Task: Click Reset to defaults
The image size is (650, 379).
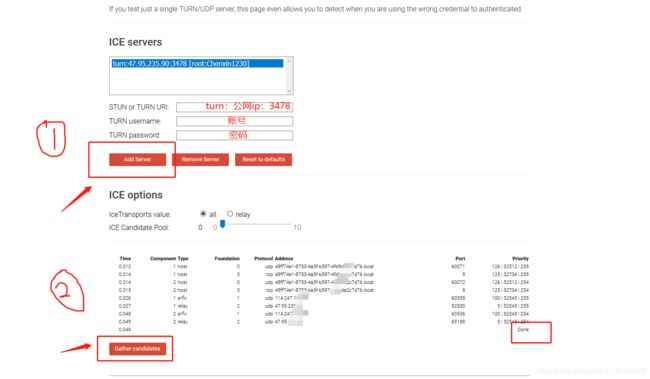Action: point(263,159)
